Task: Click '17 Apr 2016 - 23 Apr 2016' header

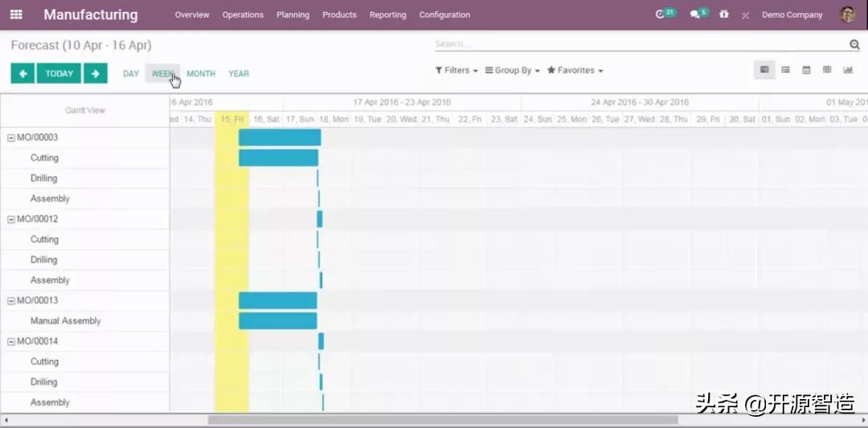Action: (402, 102)
